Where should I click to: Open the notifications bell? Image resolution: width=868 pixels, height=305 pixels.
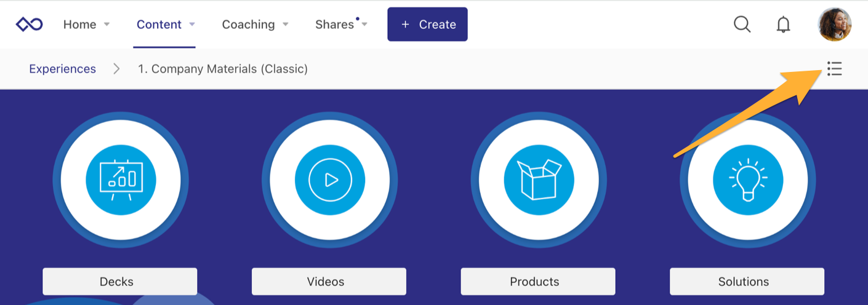tap(783, 25)
